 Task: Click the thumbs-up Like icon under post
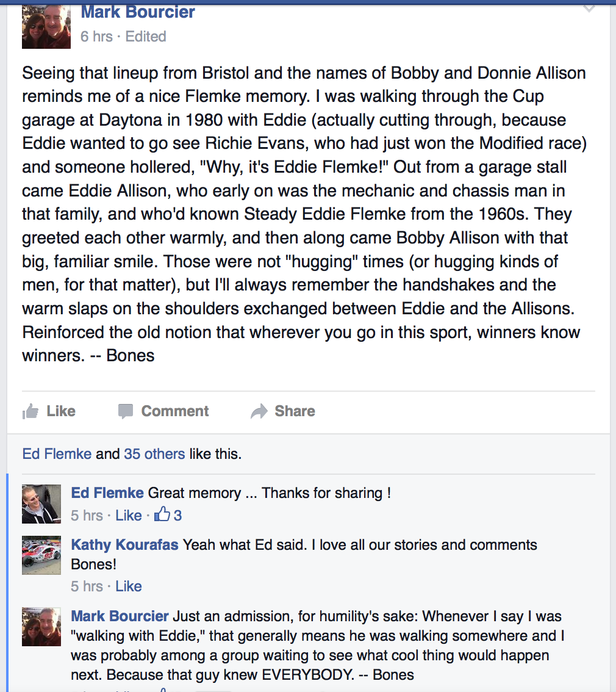[30, 411]
